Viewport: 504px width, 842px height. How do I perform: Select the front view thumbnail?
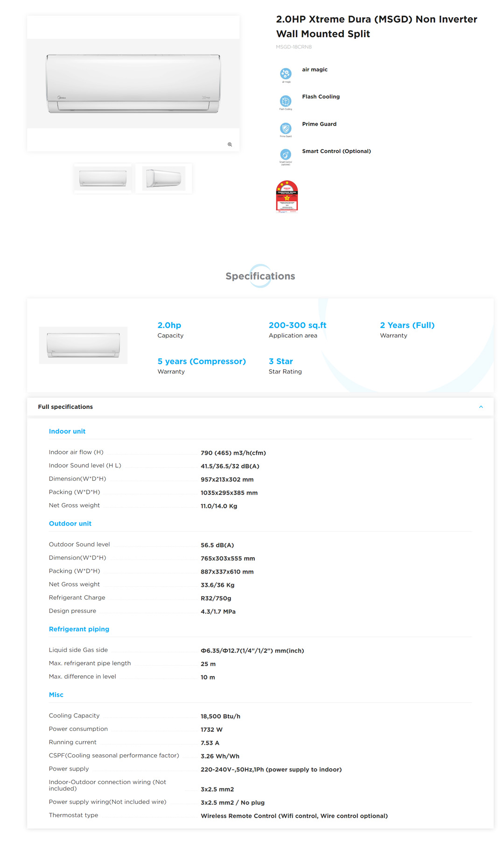[x=103, y=178]
